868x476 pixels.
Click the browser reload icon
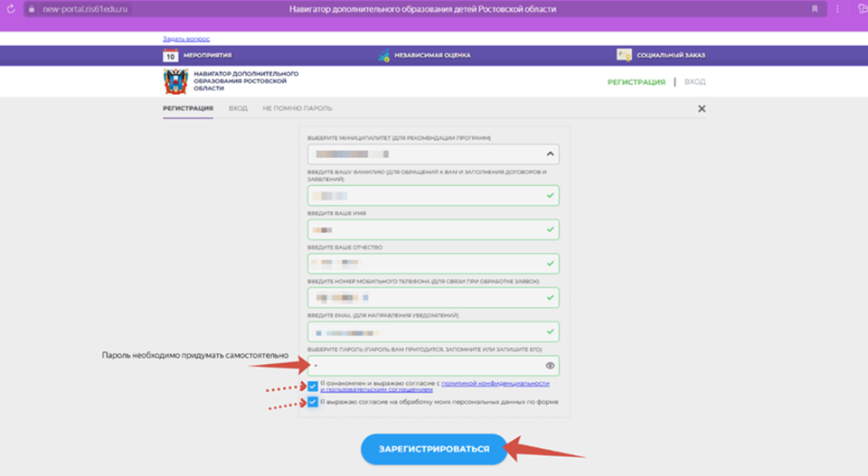[x=11, y=8]
